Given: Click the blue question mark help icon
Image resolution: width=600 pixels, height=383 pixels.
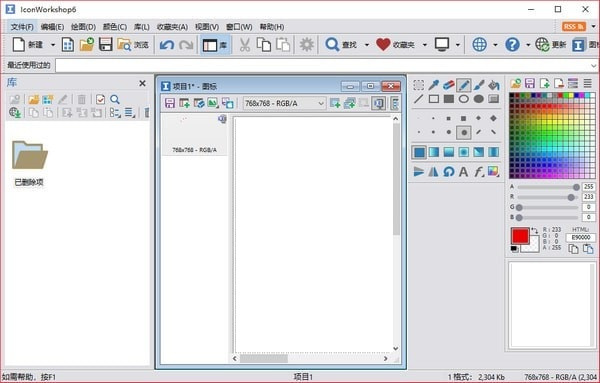Looking at the screenshot, I should tap(512, 45).
